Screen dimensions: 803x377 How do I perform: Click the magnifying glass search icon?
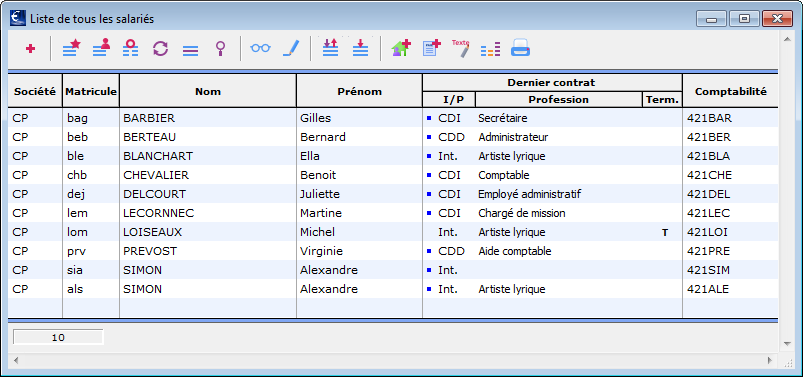click(220, 49)
